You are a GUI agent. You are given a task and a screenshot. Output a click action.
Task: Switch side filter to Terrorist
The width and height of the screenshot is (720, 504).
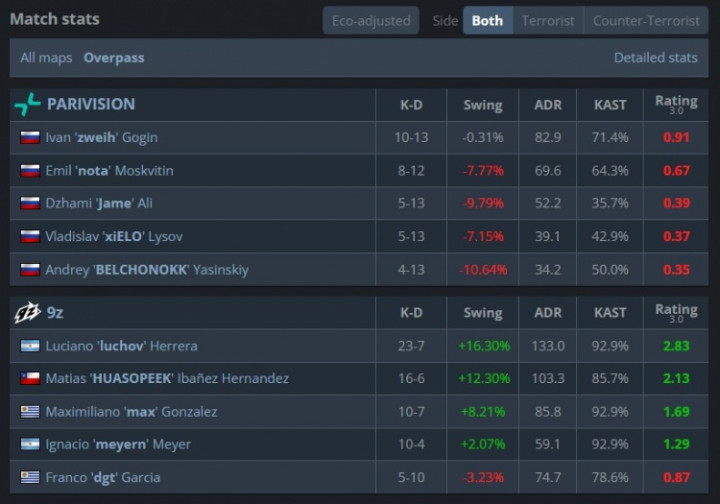coord(548,21)
